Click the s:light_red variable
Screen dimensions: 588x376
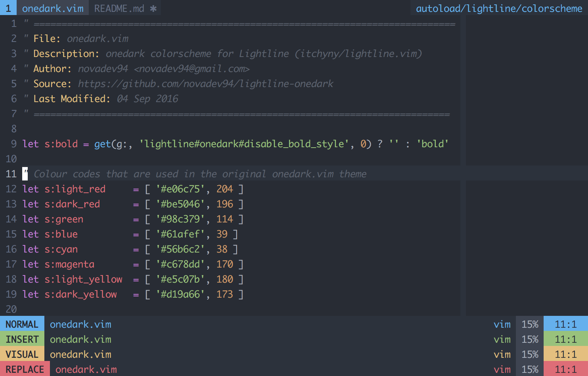point(75,189)
